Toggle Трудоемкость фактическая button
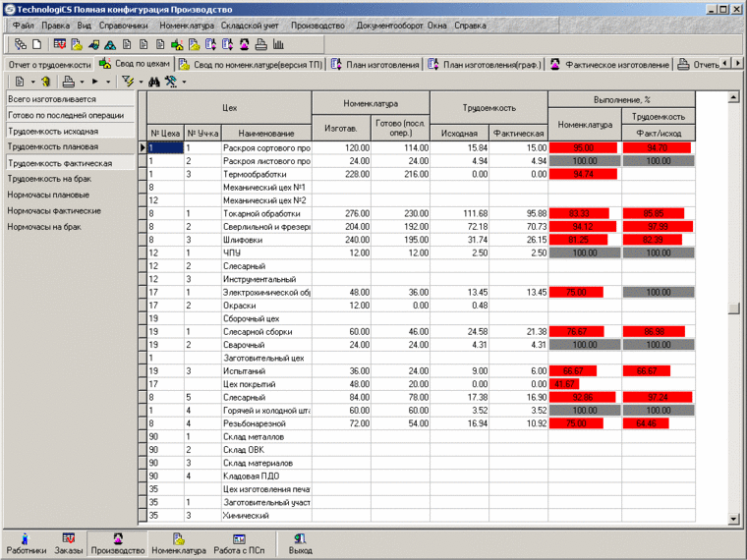 (70, 163)
